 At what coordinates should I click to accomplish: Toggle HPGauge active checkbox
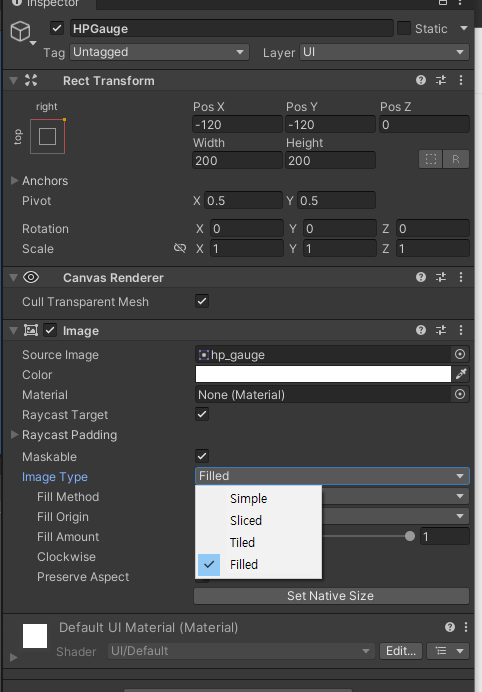point(56,28)
